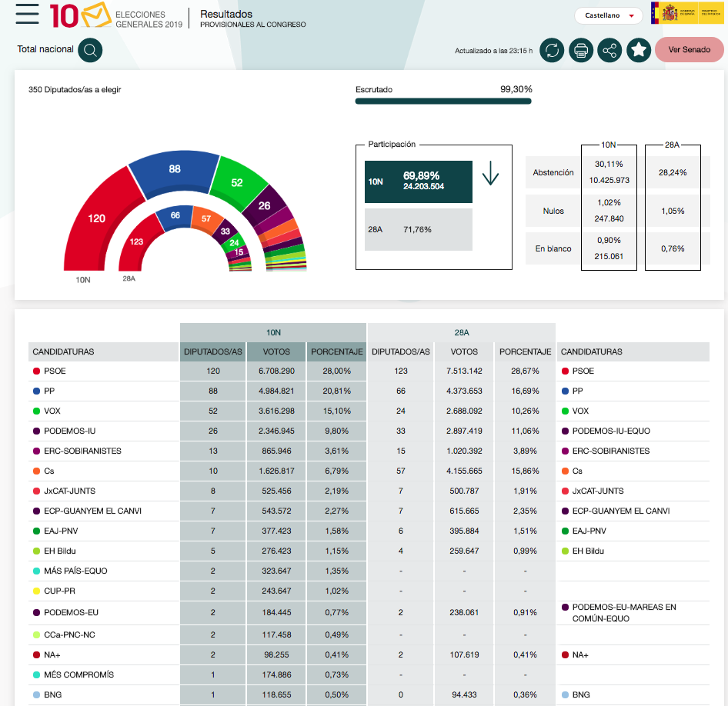Open the Ver Senado page
The image size is (728, 706).
tap(689, 49)
